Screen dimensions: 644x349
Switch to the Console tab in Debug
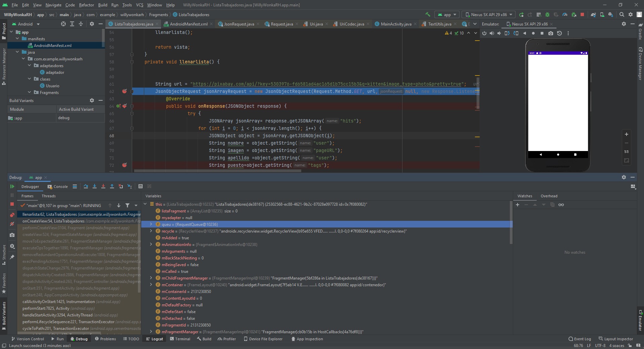point(58,187)
